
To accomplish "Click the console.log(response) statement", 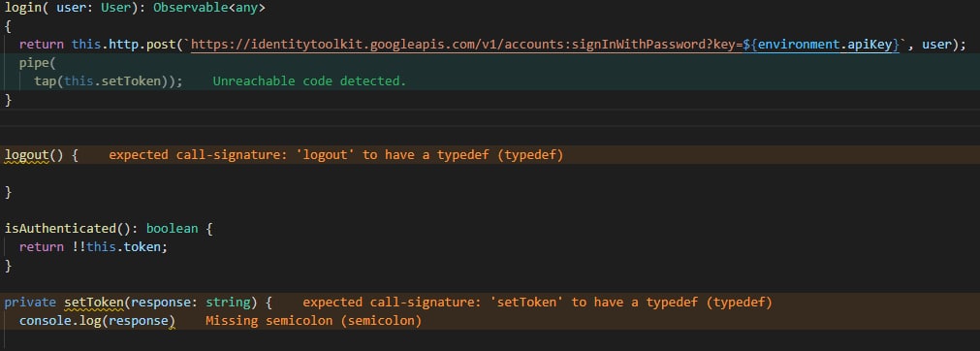I will click(98, 321).
